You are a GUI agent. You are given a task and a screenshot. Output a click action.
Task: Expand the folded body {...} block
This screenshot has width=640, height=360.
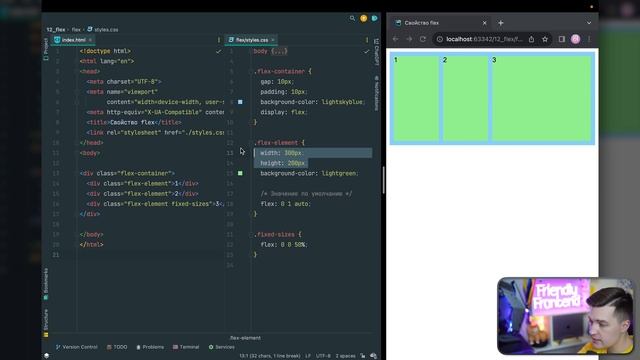coord(280,51)
